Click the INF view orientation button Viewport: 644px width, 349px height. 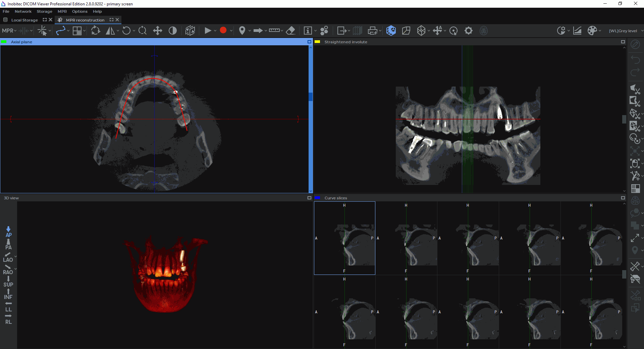pyautogui.click(x=8, y=294)
